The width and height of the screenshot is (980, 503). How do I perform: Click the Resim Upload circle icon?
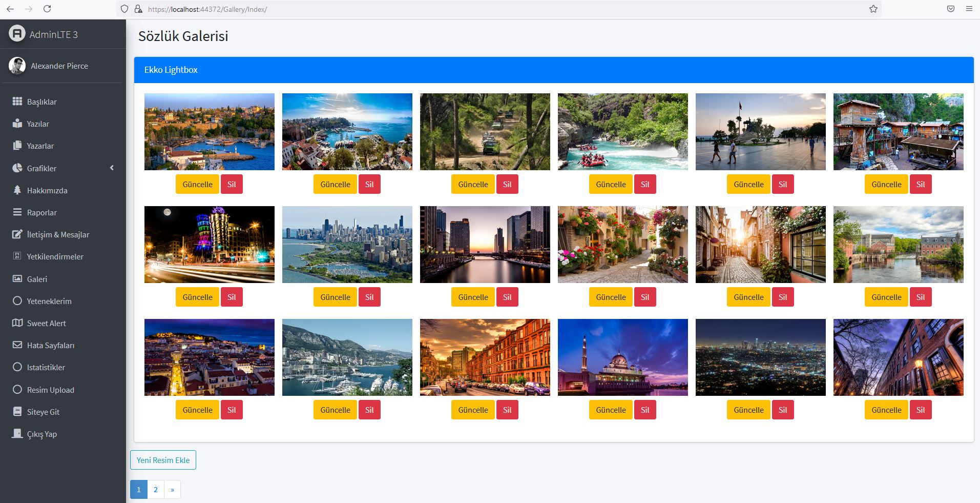click(17, 390)
